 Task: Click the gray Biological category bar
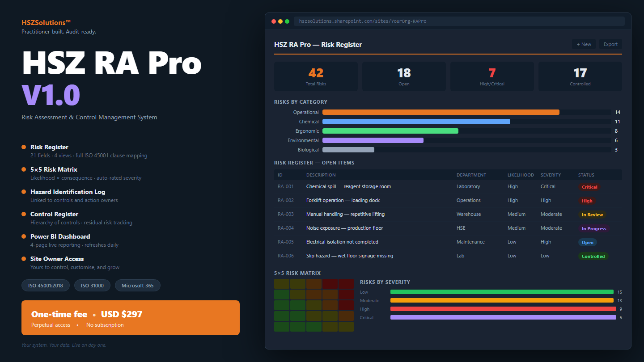click(x=348, y=150)
